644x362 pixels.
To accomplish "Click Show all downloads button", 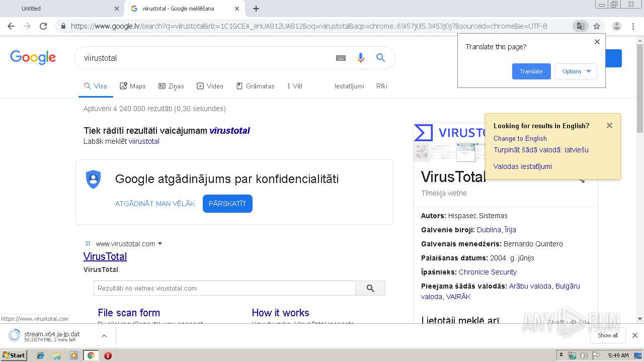I will pyautogui.click(x=607, y=335).
